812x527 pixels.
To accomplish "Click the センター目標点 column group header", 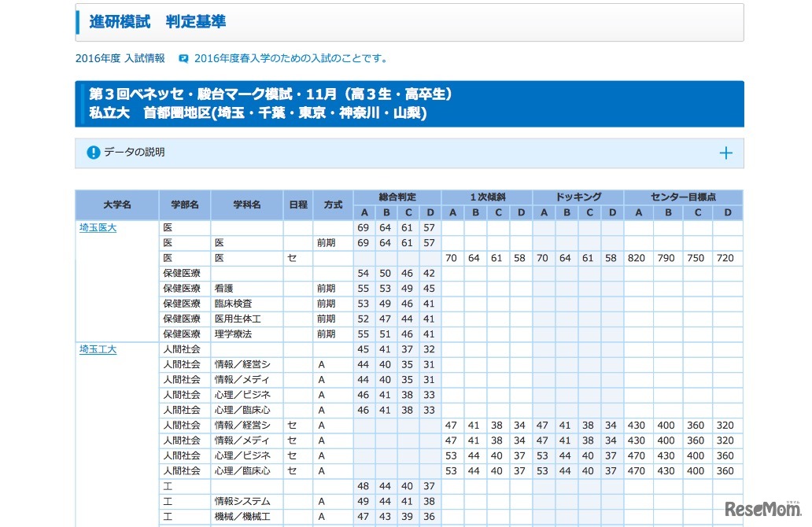I will pyautogui.click(x=682, y=197).
